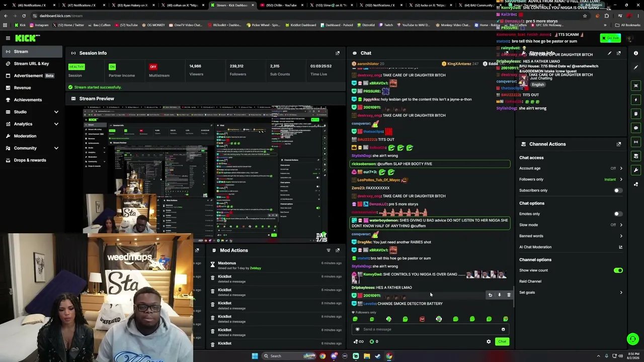Pop out the Stream Info panel
644x362 pixels.
[x=619, y=53]
